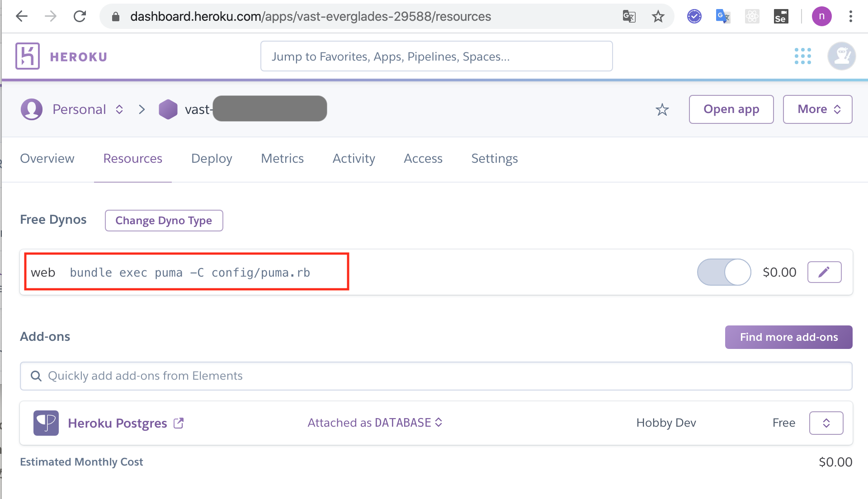Focus the Quickly add add-ons search field
The width and height of the screenshot is (868, 499).
[436, 376]
